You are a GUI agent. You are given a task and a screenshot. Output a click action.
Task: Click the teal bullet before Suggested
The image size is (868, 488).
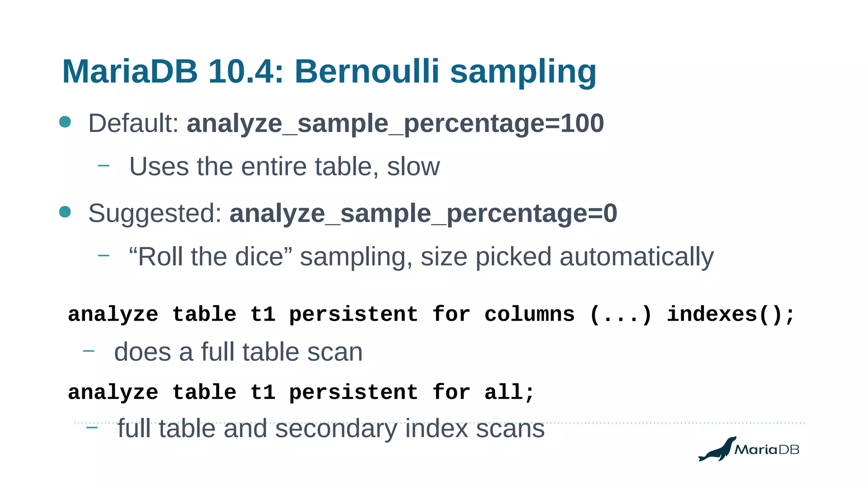[65, 211]
